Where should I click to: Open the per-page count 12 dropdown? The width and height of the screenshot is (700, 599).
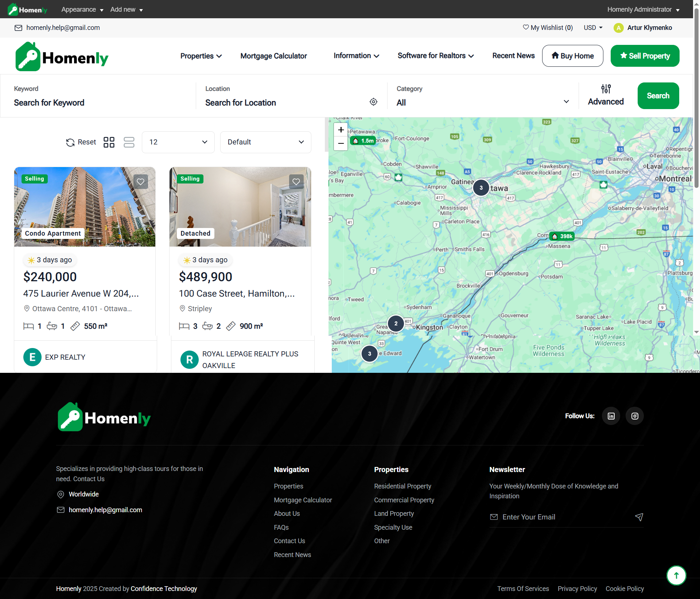(x=178, y=142)
